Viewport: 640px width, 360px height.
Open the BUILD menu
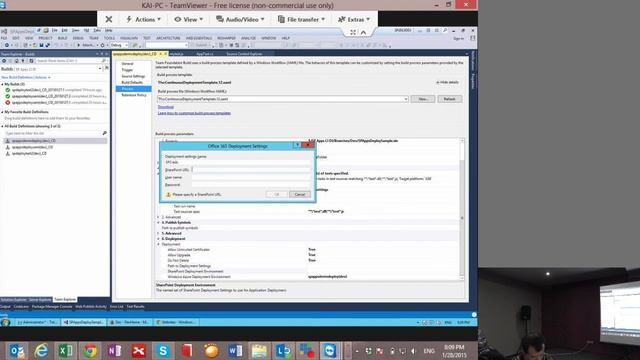pyautogui.click(x=62, y=38)
